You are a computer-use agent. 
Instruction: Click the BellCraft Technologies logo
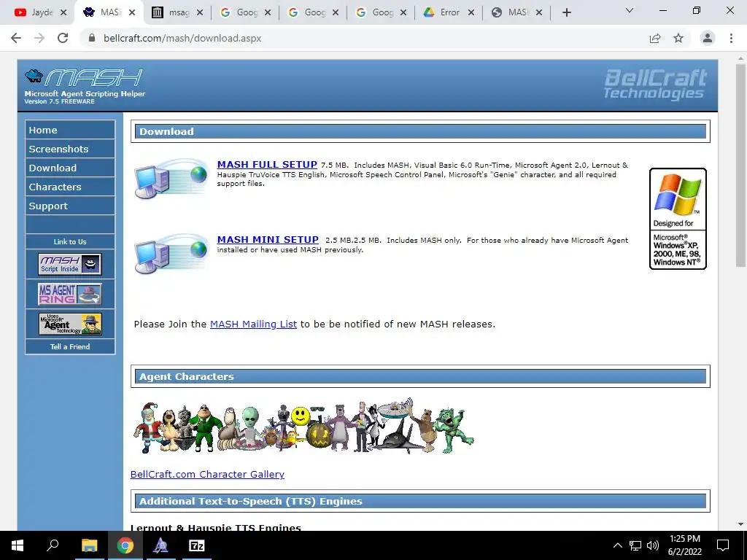656,84
